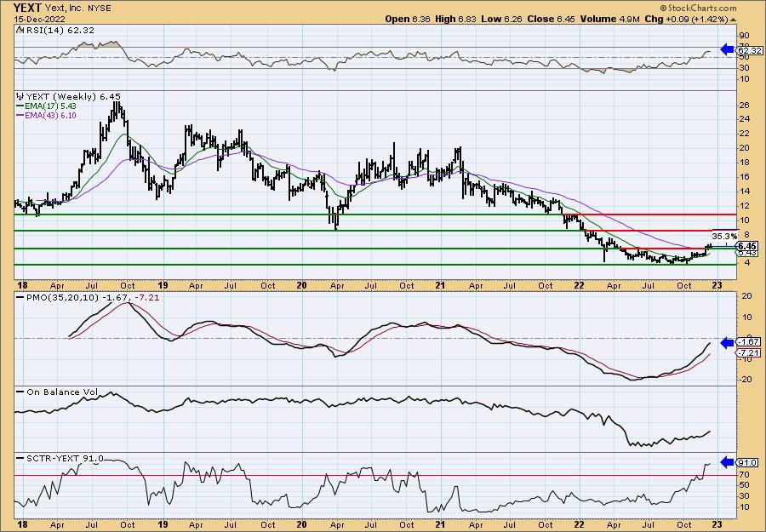Click the company name 'Yext, Inc.'

pos(64,9)
